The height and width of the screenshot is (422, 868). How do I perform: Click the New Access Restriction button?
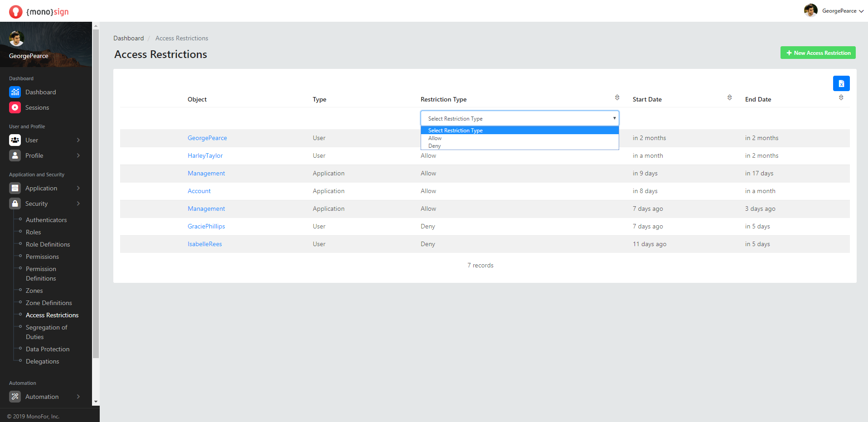point(818,53)
